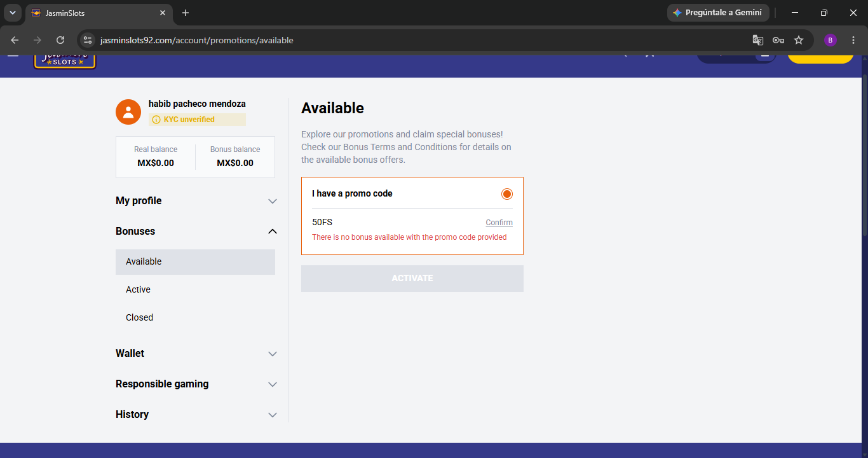Open the site information icon beside URL
The height and width of the screenshot is (458, 868).
pyautogui.click(x=88, y=40)
